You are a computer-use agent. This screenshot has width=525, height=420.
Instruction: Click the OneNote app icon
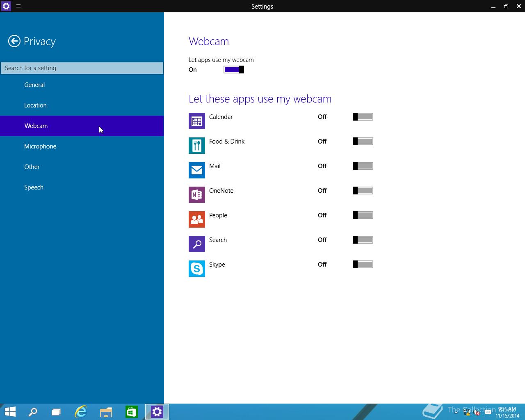tap(196, 195)
